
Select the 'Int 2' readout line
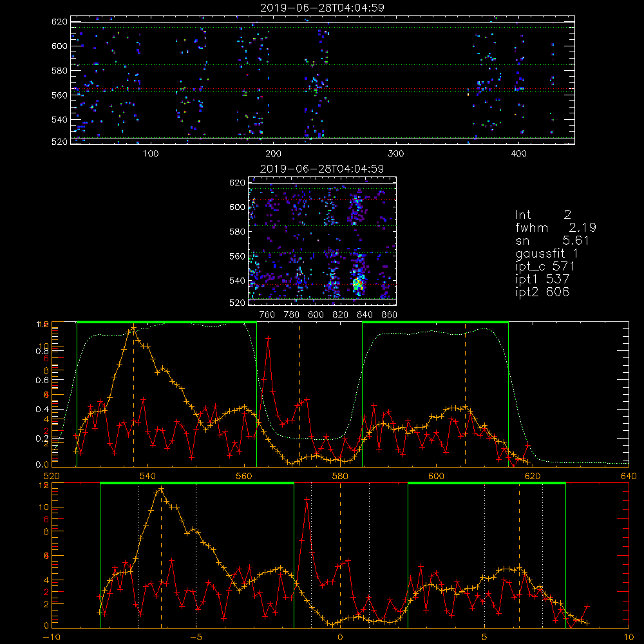tap(543, 215)
